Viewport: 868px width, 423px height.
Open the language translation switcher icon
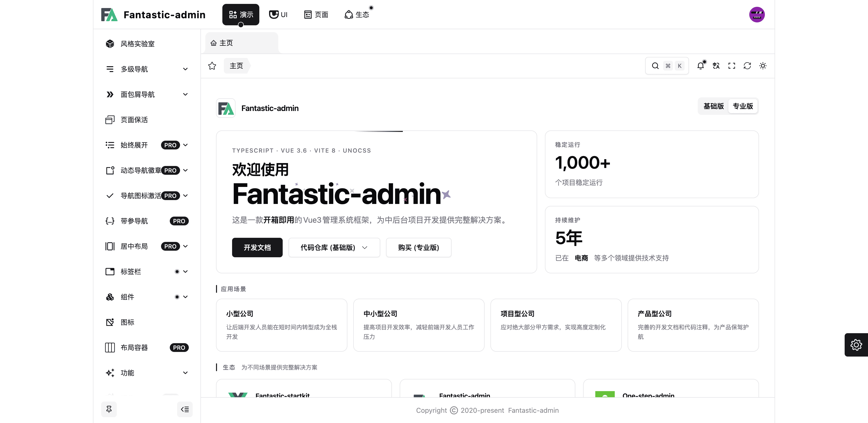(716, 66)
